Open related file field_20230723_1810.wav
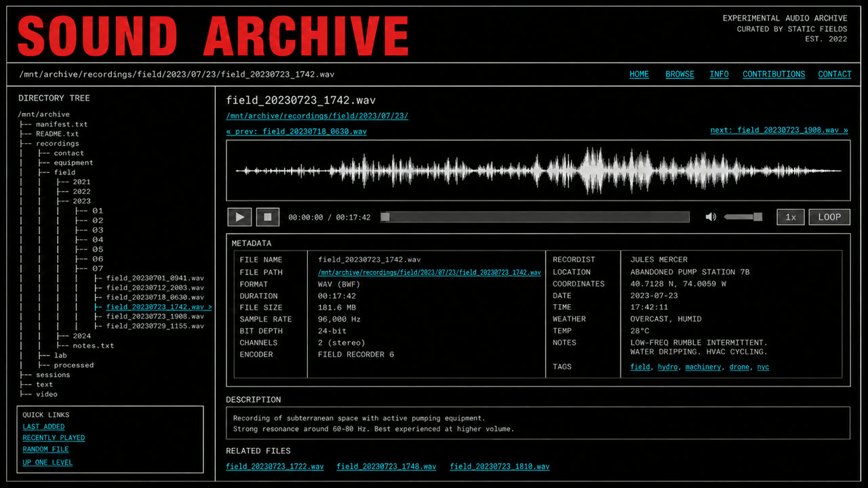868x488 pixels. [x=500, y=467]
